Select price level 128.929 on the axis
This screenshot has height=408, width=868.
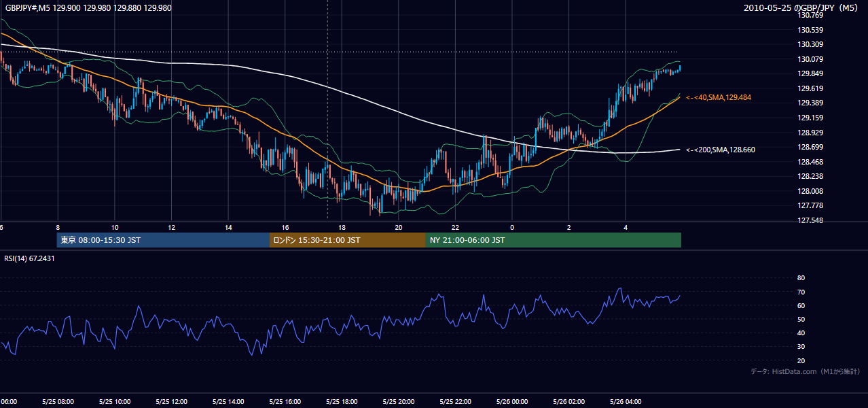tap(810, 133)
